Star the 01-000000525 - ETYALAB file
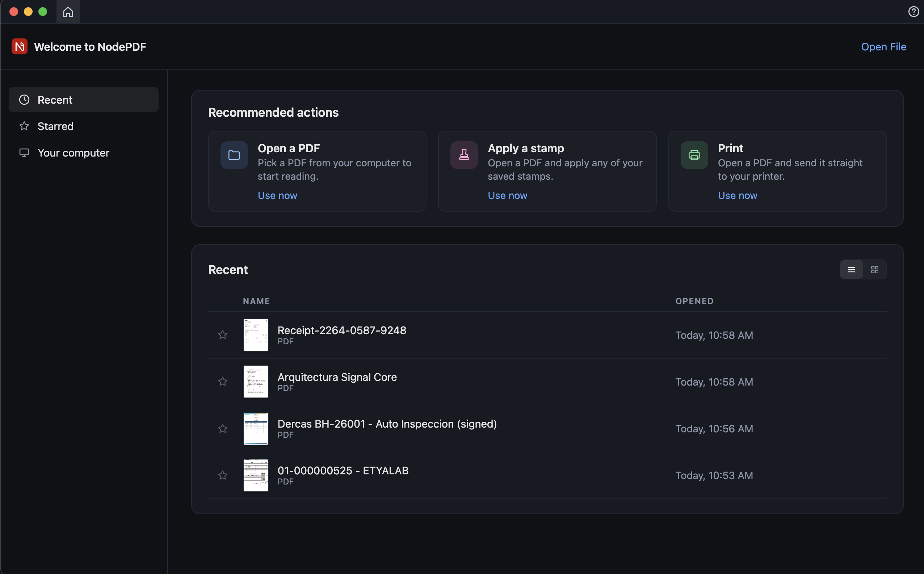 pyautogui.click(x=223, y=475)
